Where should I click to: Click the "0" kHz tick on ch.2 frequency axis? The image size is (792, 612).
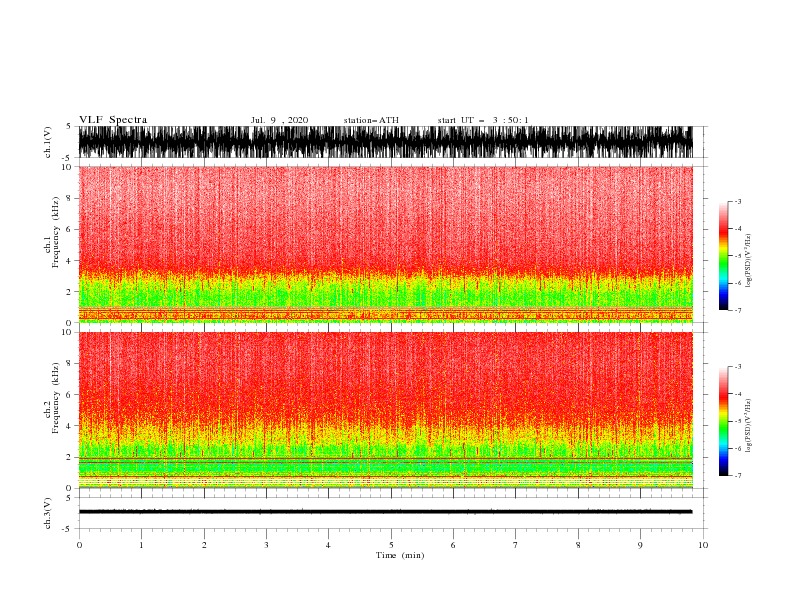coord(69,488)
